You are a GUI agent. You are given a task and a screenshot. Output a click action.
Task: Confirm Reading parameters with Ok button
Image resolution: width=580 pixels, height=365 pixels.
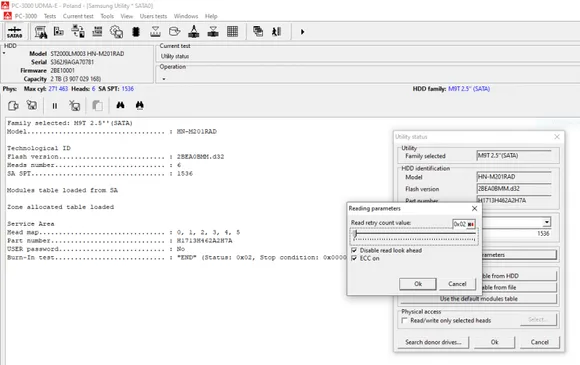coord(418,284)
